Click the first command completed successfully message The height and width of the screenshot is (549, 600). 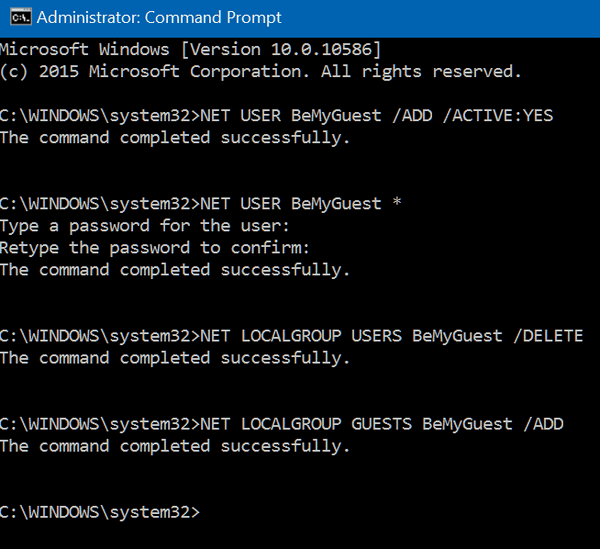point(175,138)
